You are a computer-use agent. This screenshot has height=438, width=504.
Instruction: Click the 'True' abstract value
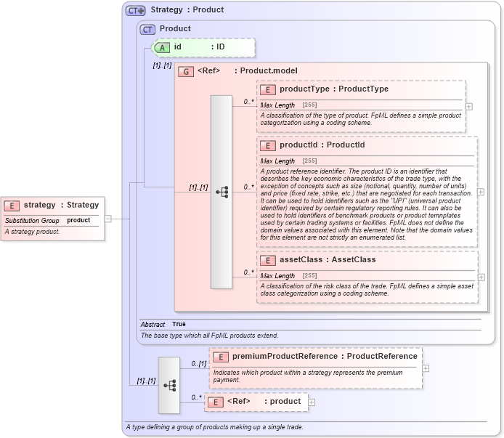coord(179,324)
